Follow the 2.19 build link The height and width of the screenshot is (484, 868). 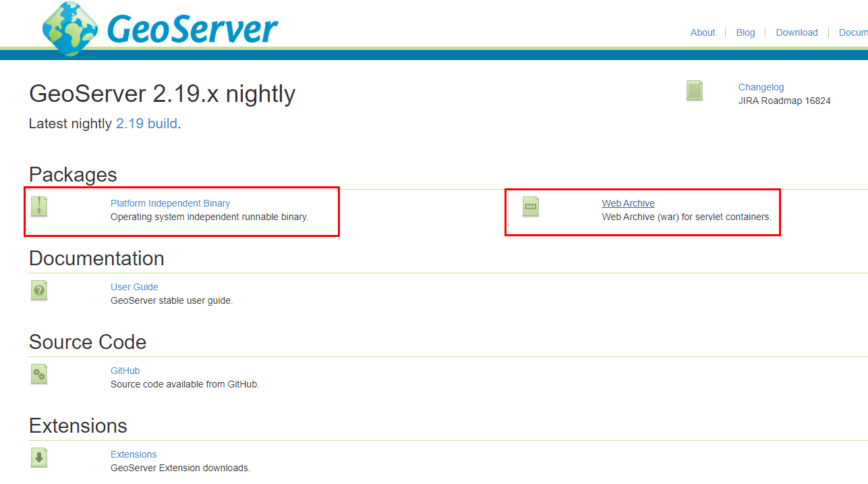click(146, 124)
